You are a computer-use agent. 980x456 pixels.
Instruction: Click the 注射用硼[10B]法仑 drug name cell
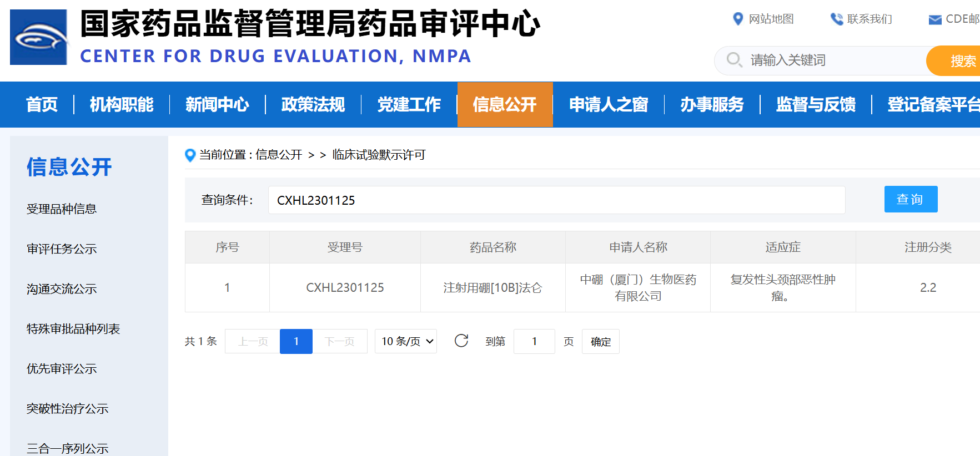[x=492, y=287]
